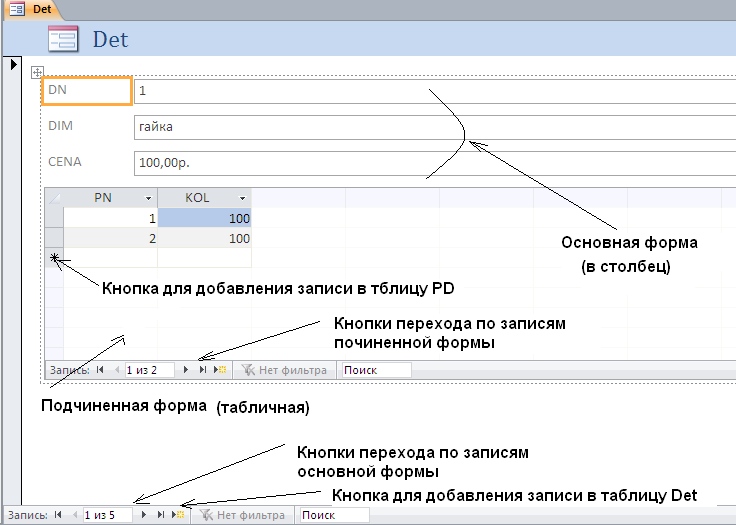
Task: Click the subform record box '1 из 2'
Action: [149, 370]
